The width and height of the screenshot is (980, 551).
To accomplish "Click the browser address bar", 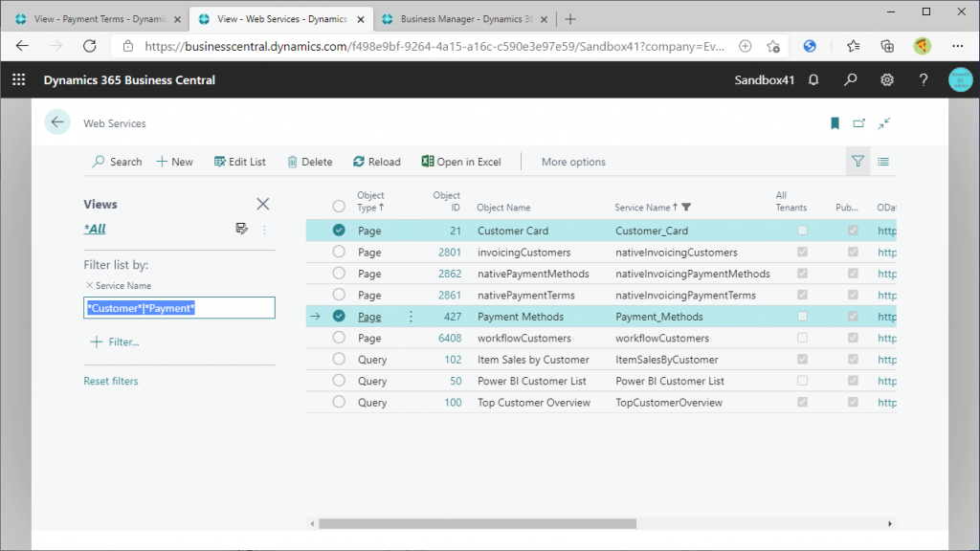I will [434, 46].
